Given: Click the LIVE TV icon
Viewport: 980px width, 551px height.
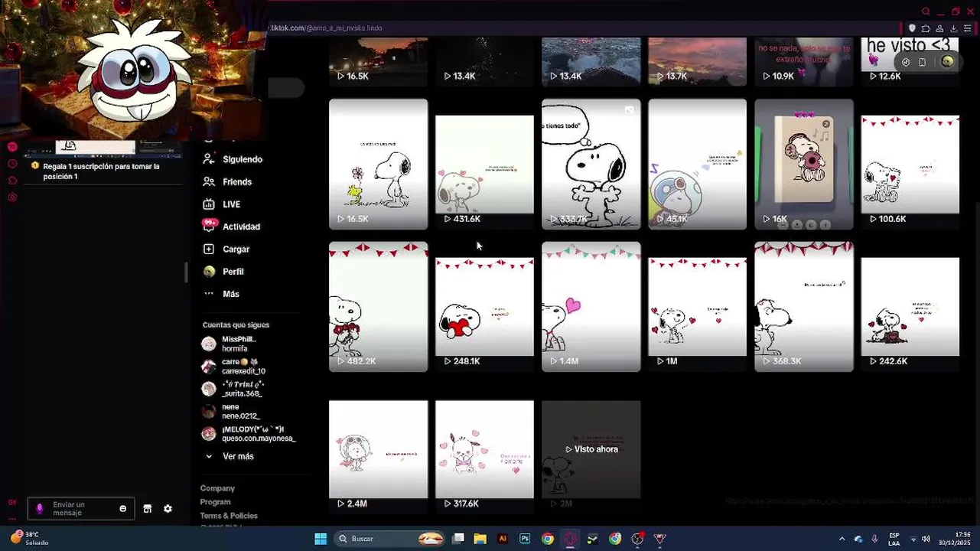Looking at the screenshot, I should click(x=208, y=204).
